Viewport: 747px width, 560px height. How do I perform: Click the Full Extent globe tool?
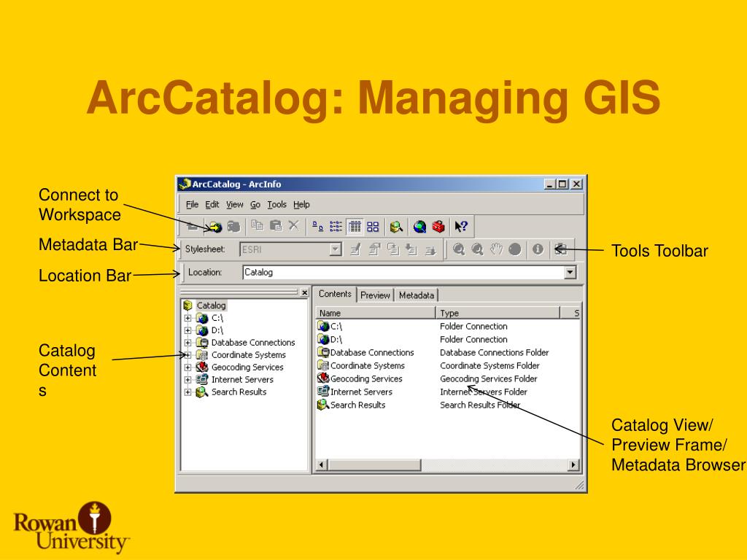click(515, 249)
